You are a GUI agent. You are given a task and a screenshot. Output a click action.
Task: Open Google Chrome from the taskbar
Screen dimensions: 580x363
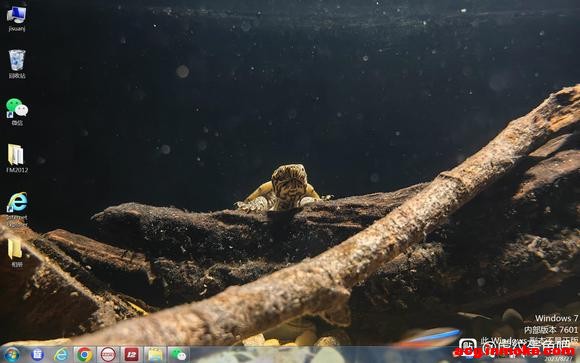[85, 355]
